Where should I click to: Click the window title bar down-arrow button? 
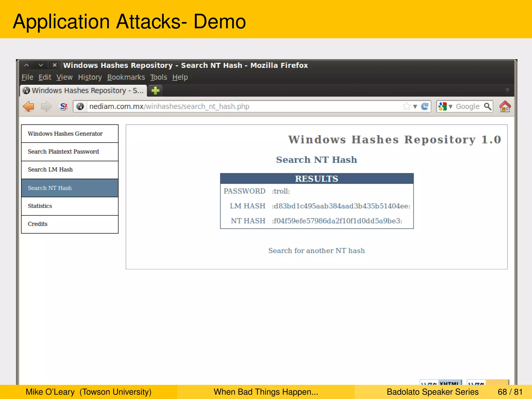tap(41, 65)
